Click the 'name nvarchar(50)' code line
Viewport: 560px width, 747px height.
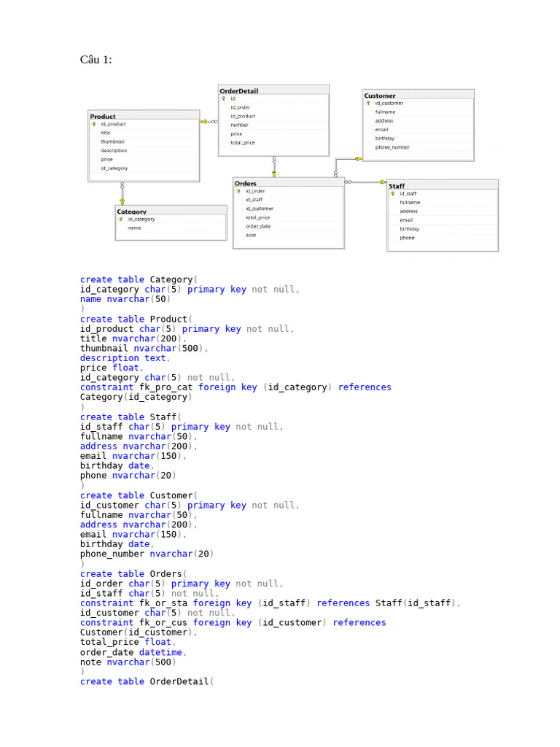[x=125, y=299]
